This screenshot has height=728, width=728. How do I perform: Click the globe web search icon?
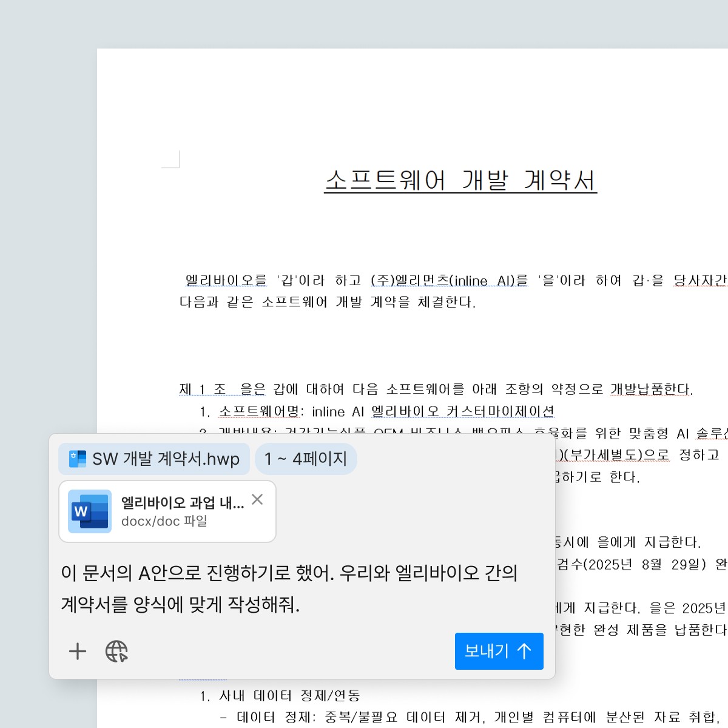pyautogui.click(x=116, y=652)
